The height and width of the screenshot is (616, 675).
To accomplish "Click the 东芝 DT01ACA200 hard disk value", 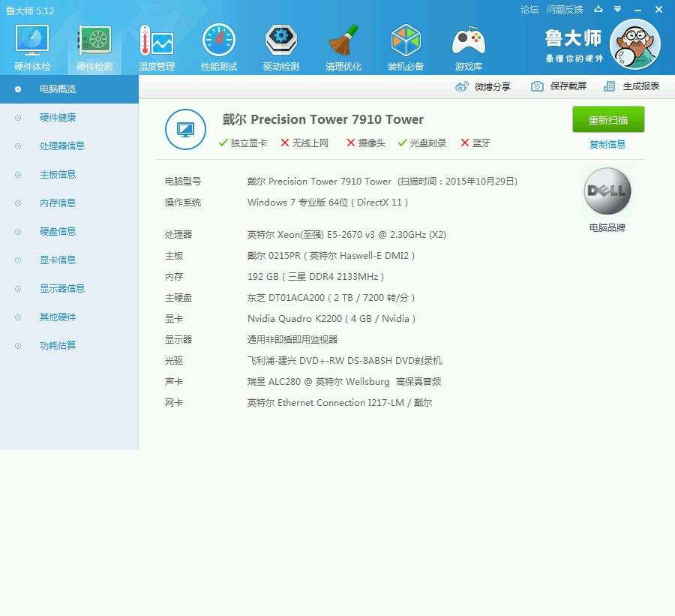I will [331, 298].
